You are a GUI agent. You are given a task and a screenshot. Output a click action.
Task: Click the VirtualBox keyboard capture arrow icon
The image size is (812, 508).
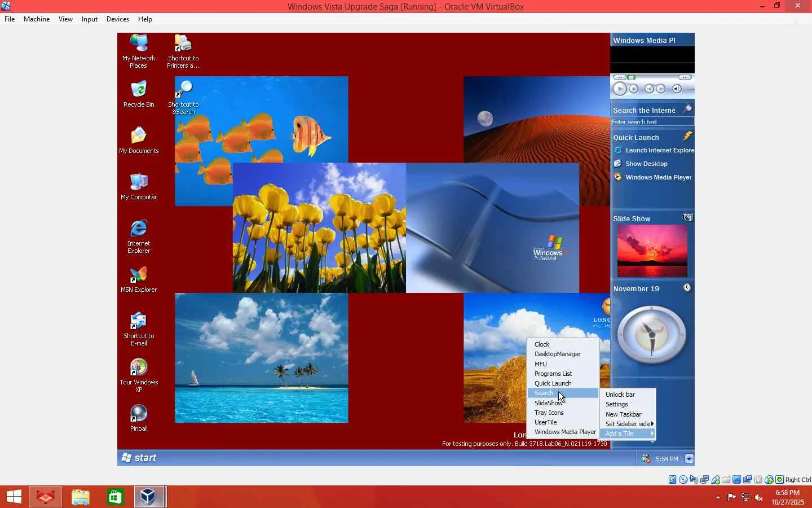(780, 480)
